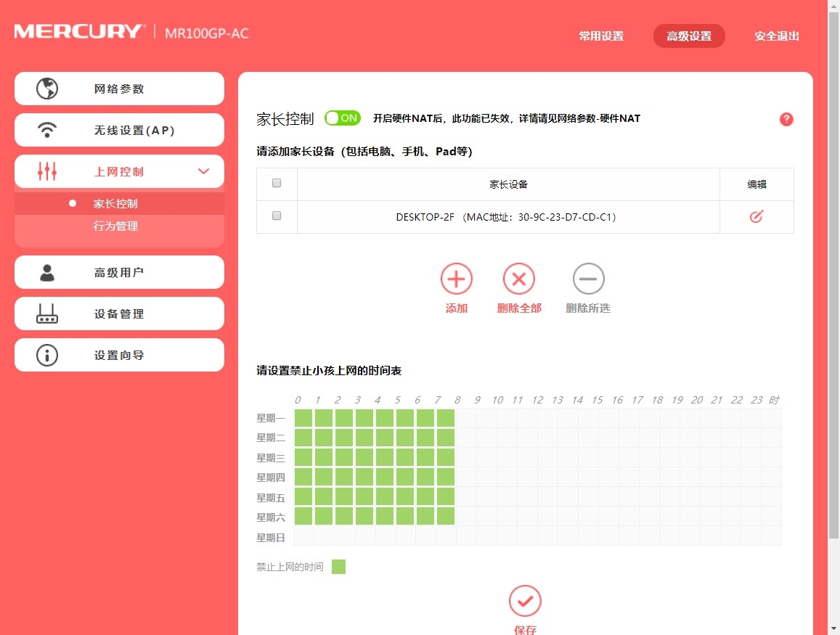This screenshot has height=635, width=840.
Task: Click DESKTOP-2F MAC address row text
Action: click(506, 217)
